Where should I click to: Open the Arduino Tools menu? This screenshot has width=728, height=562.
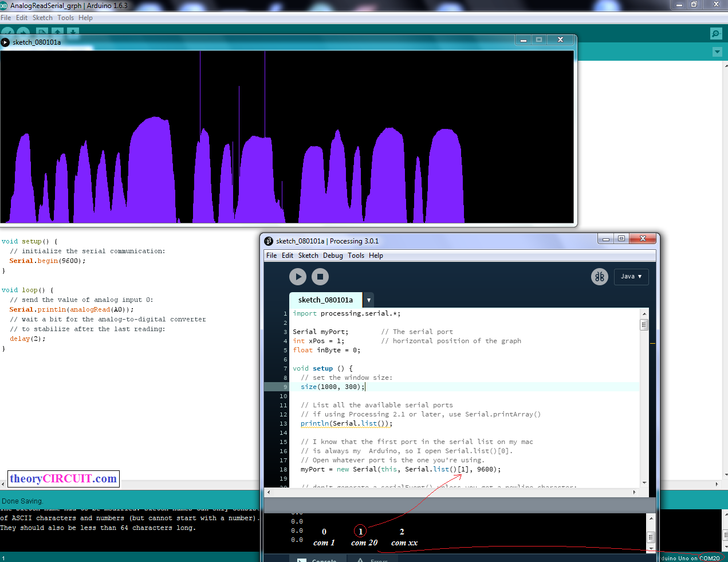click(x=65, y=18)
